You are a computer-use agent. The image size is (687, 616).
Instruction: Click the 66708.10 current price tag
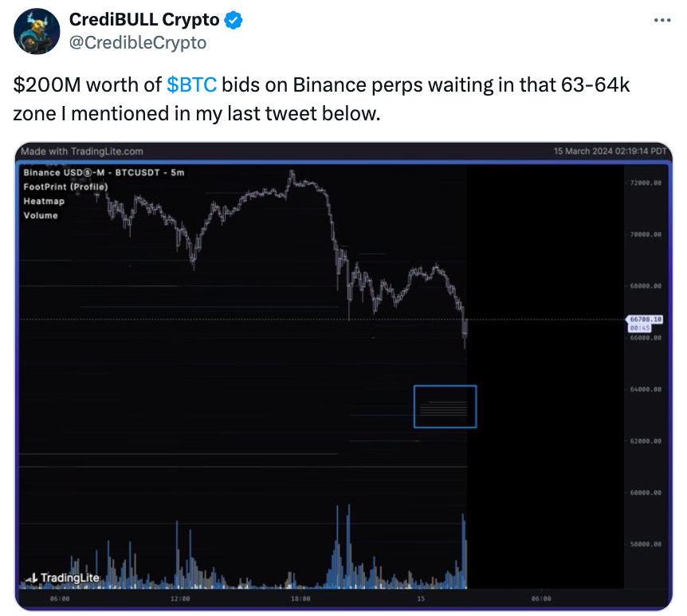pos(646,320)
